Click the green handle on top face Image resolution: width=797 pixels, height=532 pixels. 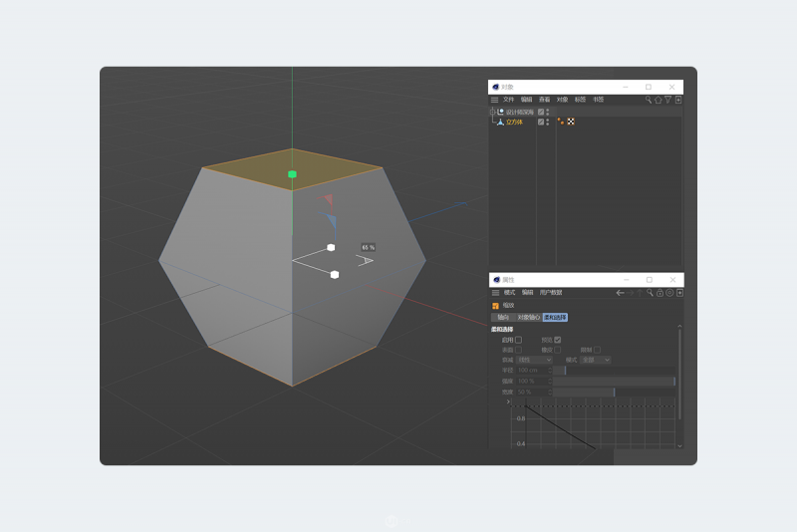292,174
